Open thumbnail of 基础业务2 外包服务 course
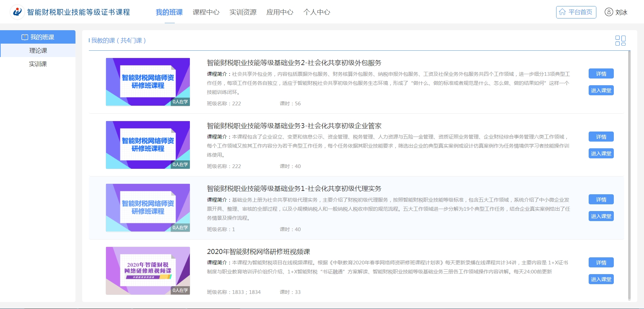Viewport: 644px width, 309px height. point(148,82)
